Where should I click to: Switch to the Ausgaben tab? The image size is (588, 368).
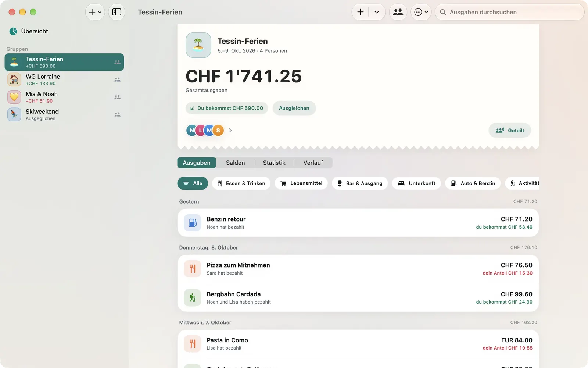tap(197, 163)
